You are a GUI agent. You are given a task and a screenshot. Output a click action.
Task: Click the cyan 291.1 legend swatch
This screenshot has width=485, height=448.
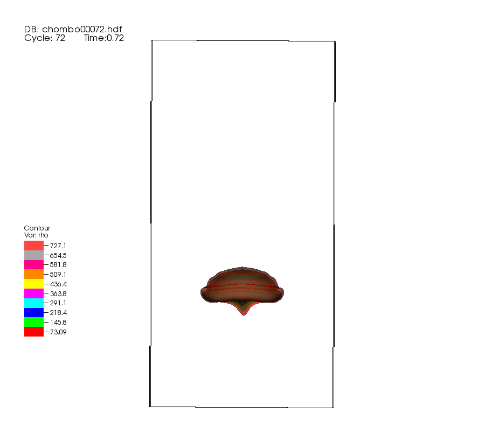point(33,303)
